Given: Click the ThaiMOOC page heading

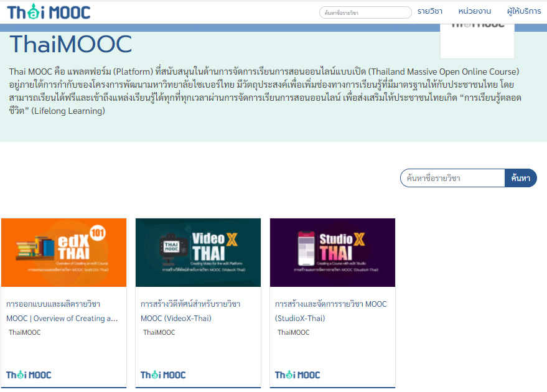Looking at the screenshot, I should click(71, 44).
